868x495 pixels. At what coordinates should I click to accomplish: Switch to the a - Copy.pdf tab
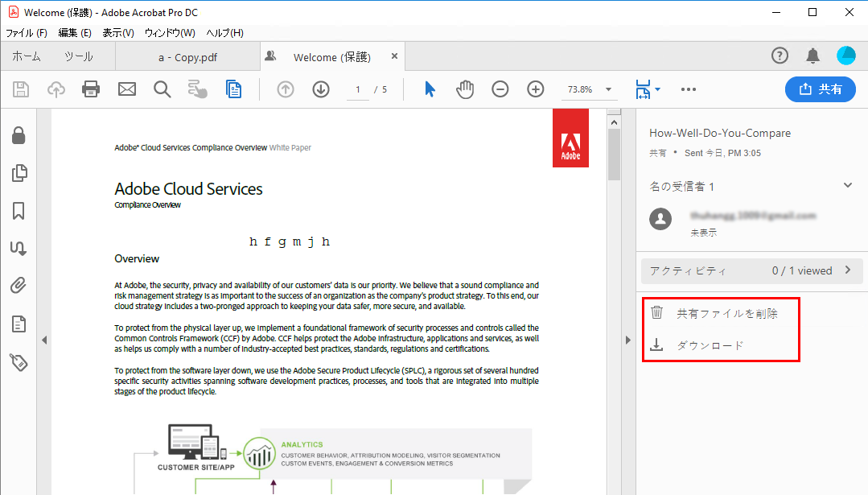click(x=187, y=57)
